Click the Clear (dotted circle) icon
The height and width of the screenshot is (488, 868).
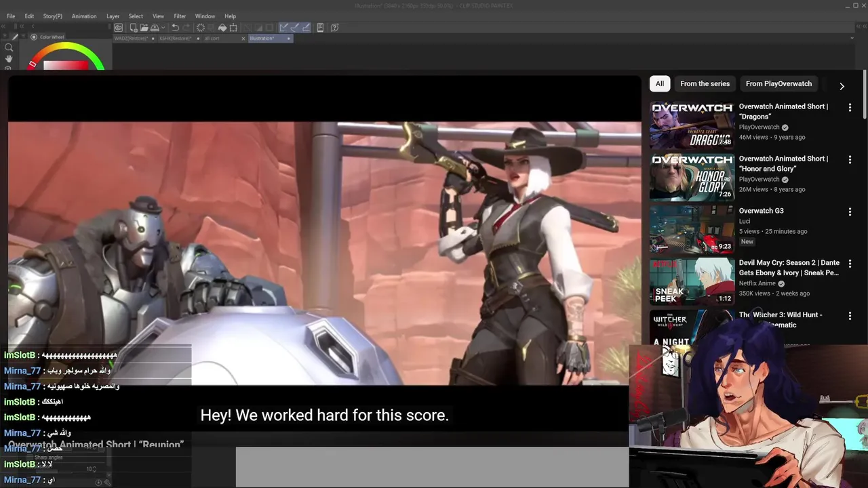(x=201, y=28)
